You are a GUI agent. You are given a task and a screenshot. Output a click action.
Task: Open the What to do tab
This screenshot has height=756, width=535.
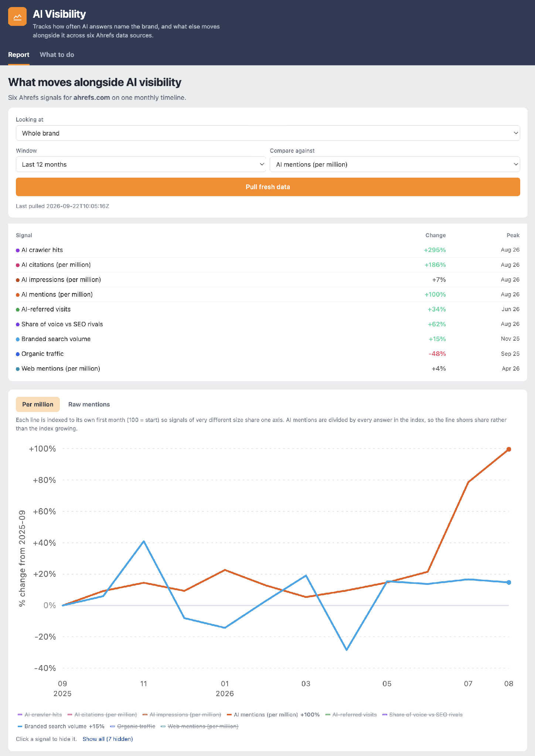point(57,55)
